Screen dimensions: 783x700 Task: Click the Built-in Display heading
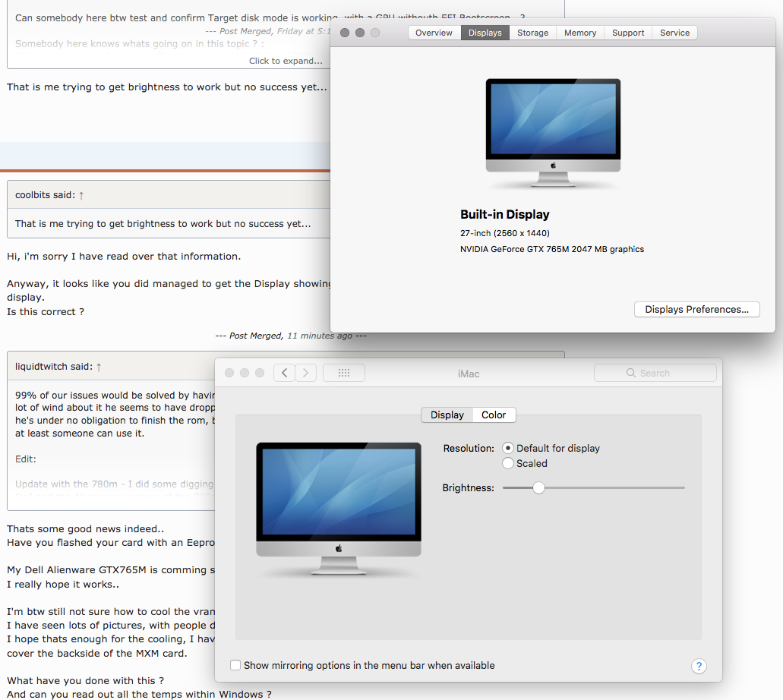pos(505,215)
